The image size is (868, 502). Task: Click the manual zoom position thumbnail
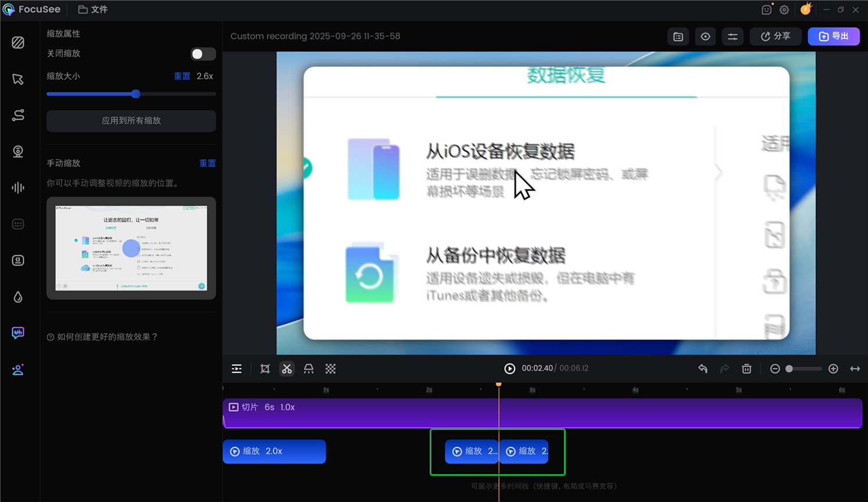(131, 248)
